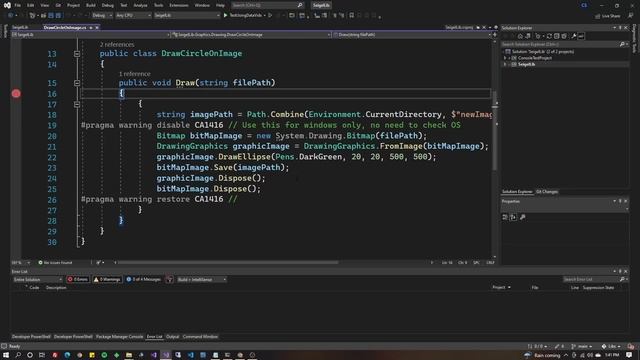640x360 pixels.
Task: Click the Visual Studio logo icon
Action: point(7,5)
